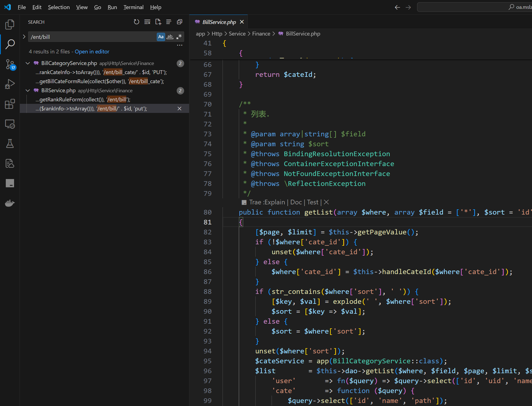Screen dimensions: 532x406
Task: Clear search results in Search panel
Action: click(147, 22)
